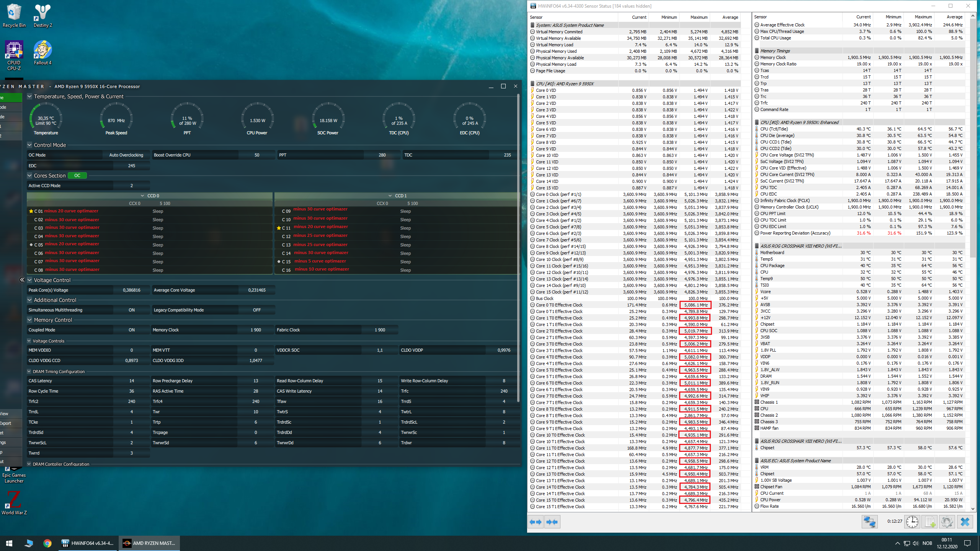Toggle Legacy Compatibility Mode OFF value
The image size is (980, 551).
point(257,310)
